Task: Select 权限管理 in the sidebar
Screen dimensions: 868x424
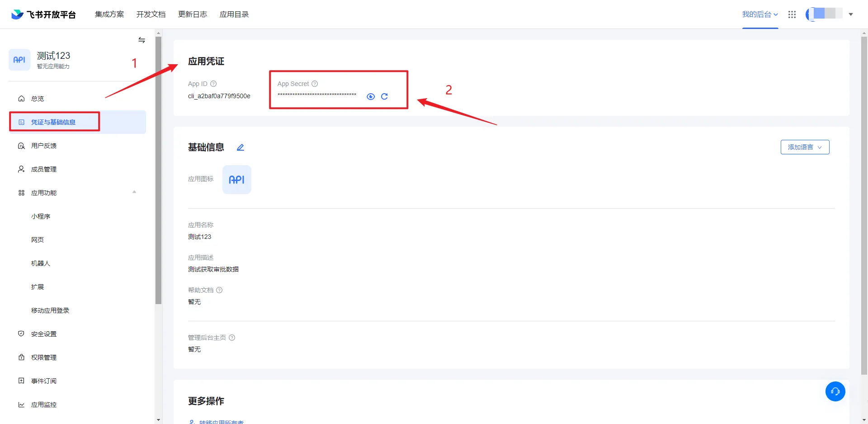Action: click(x=44, y=357)
